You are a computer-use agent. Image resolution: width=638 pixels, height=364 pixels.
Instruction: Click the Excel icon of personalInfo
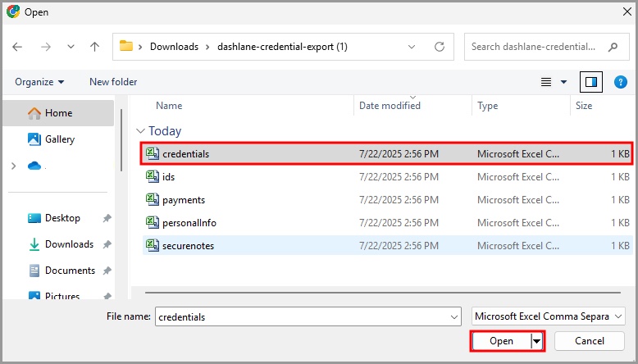pos(153,222)
